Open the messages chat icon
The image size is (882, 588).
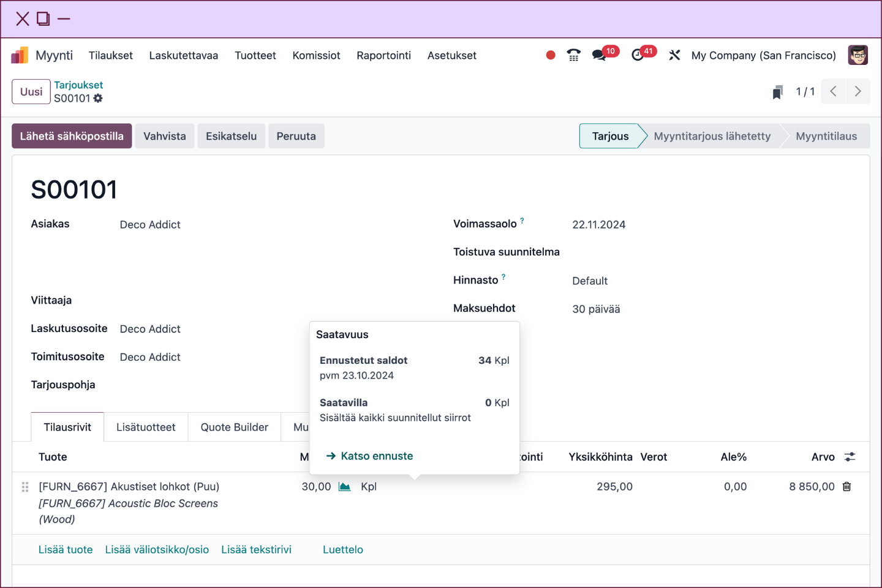click(598, 56)
